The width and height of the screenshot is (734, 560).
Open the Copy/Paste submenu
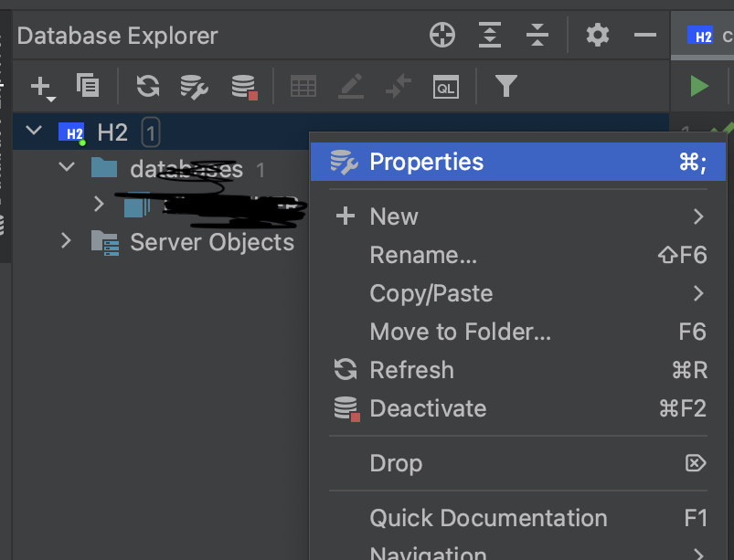coord(518,293)
